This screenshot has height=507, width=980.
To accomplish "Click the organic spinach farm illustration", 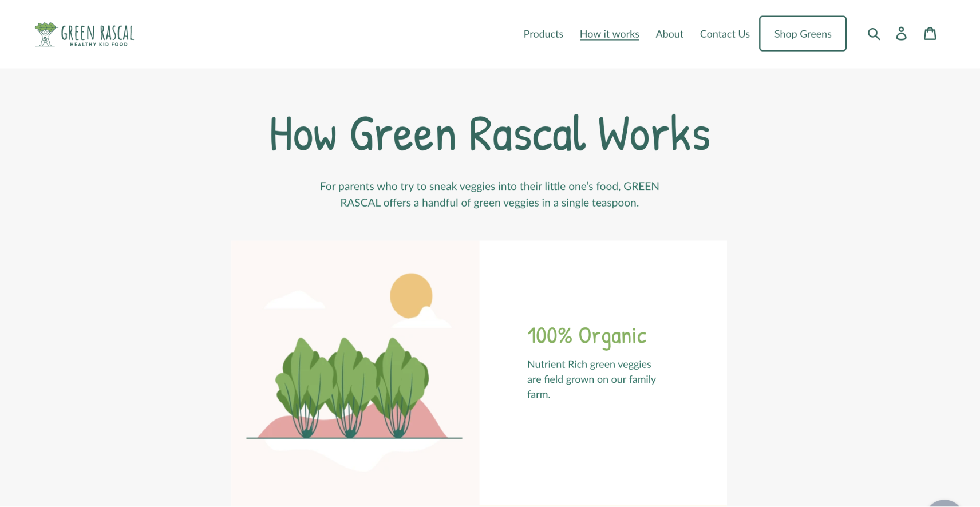I will 355,373.
